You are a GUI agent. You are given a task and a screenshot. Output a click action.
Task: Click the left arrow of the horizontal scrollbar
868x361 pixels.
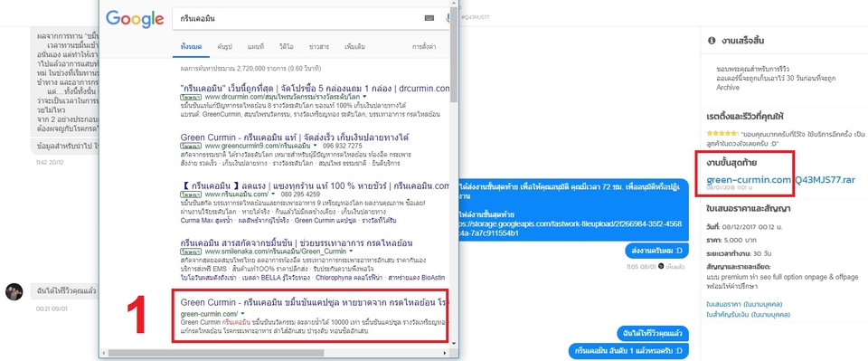pos(103,352)
